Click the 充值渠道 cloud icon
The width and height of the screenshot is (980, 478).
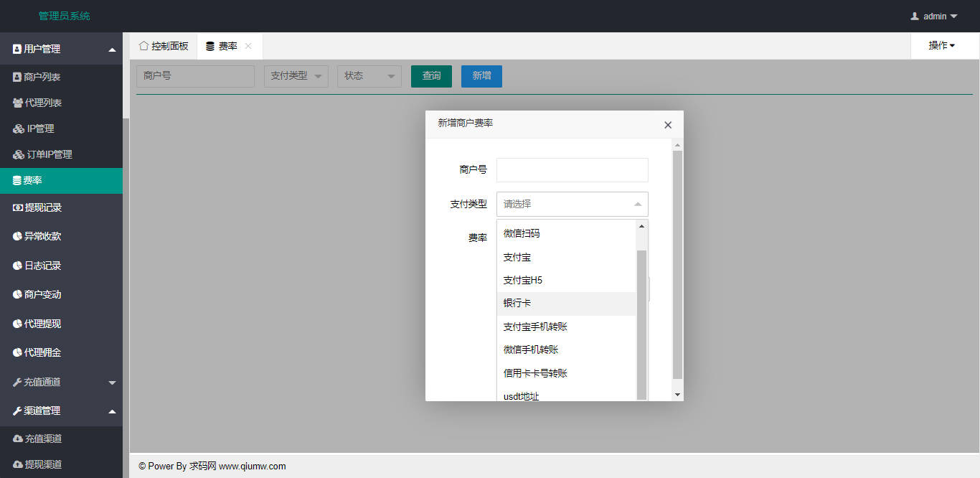click(18, 439)
